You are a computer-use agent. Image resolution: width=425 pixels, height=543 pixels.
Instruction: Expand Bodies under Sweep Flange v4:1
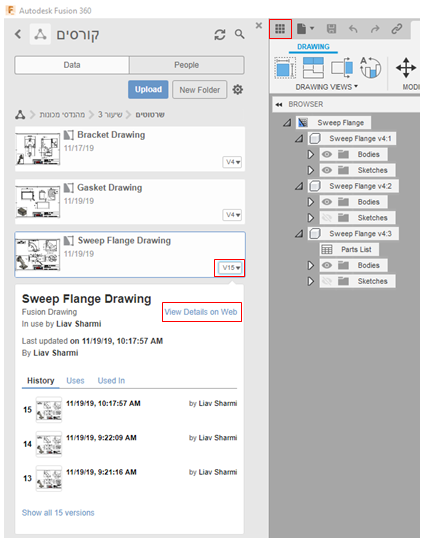(311, 154)
